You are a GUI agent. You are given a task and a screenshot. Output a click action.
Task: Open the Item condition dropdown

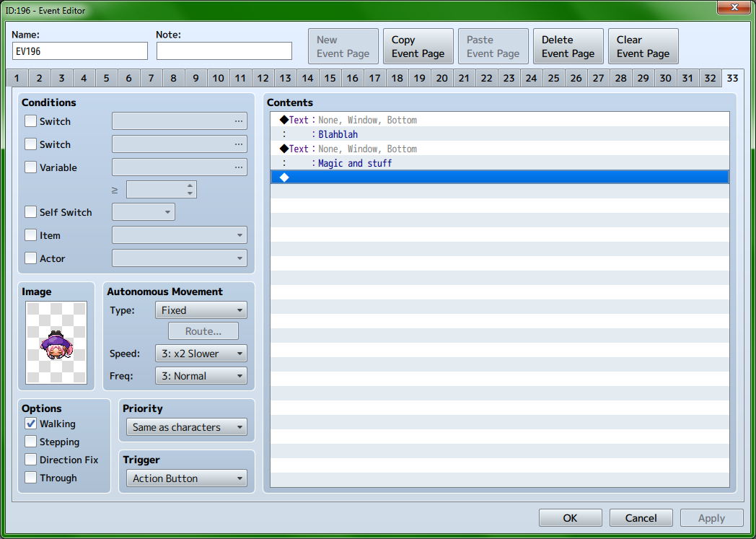180,235
